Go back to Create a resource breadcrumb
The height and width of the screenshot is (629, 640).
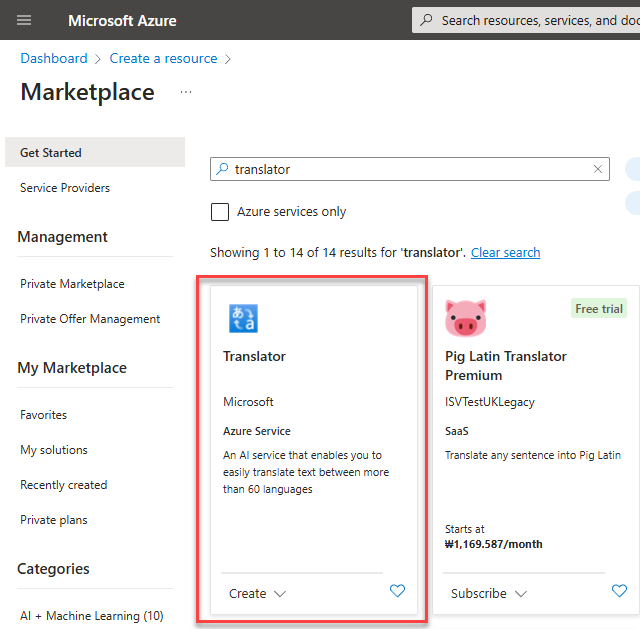163,59
